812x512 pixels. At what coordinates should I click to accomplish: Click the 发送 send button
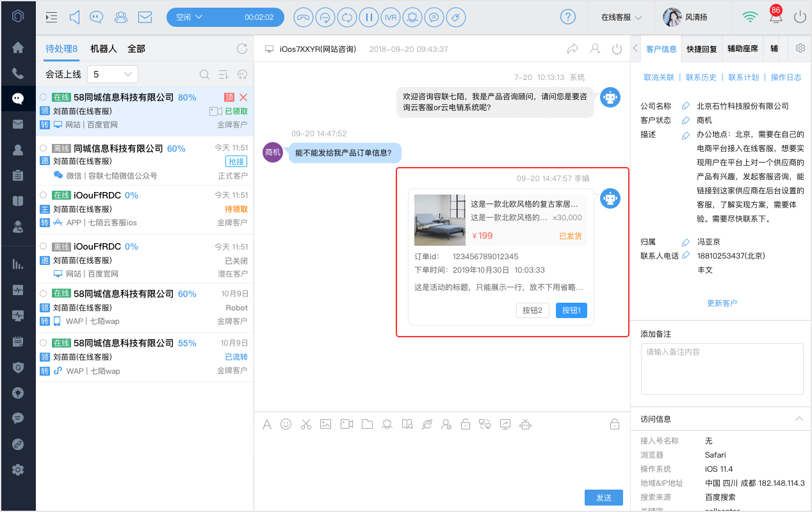coord(604,498)
